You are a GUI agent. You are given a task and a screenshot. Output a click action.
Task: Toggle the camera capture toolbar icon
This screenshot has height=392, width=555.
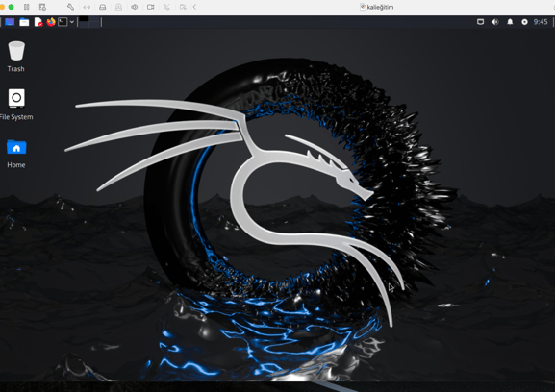tap(150, 7)
